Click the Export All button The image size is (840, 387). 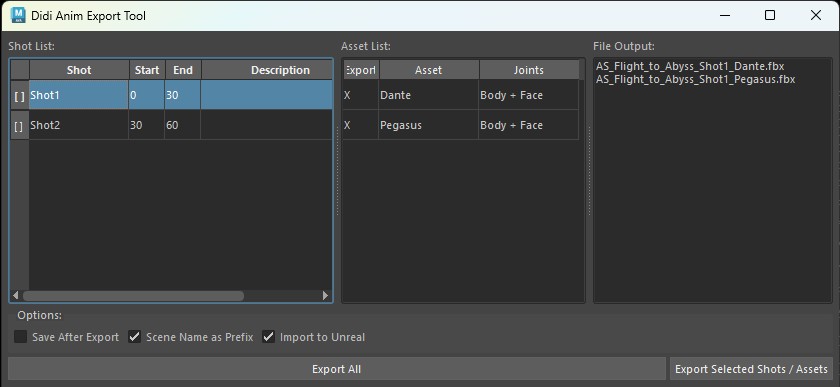click(336, 369)
